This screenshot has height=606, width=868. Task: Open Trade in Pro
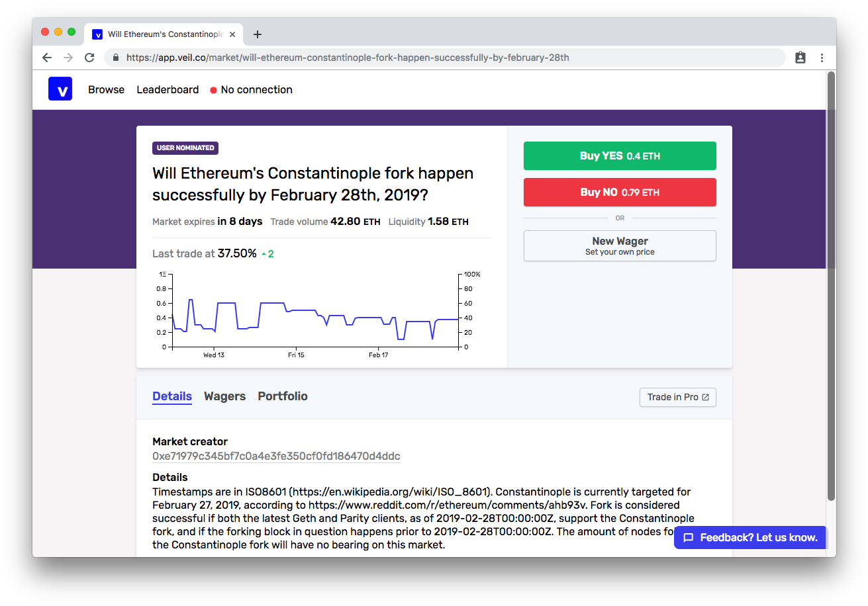[678, 397]
